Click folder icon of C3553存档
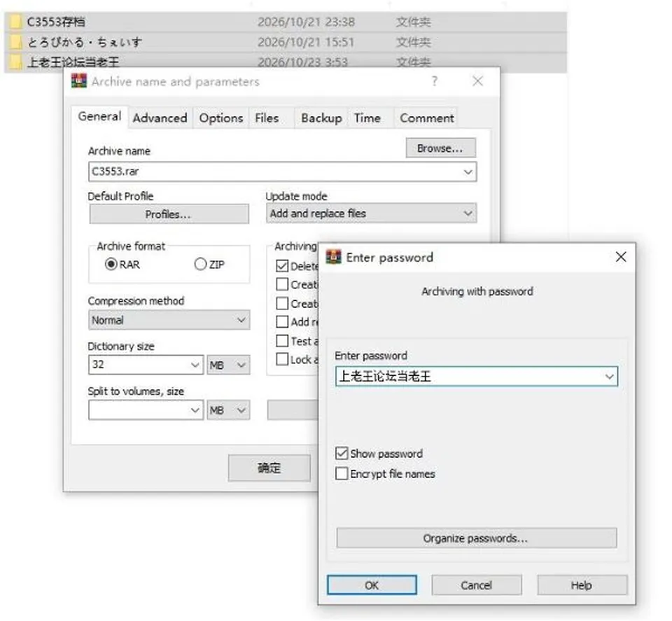Screen dimensions: 672x621 coord(15,22)
